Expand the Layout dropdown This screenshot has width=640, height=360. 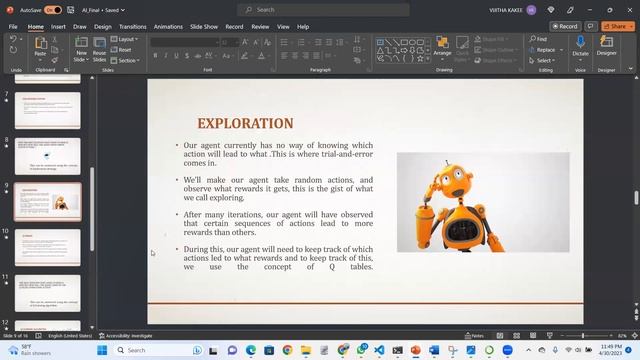(124, 39)
